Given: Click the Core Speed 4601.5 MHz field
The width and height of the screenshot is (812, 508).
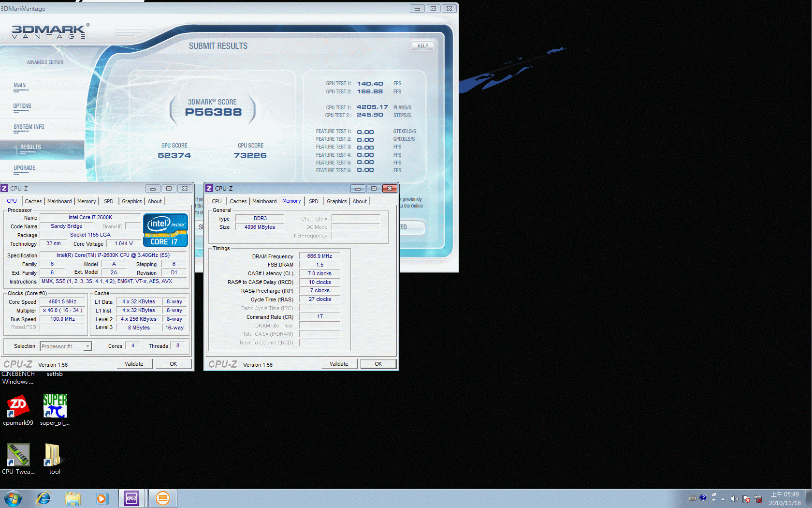Looking at the screenshot, I should tap(62, 301).
